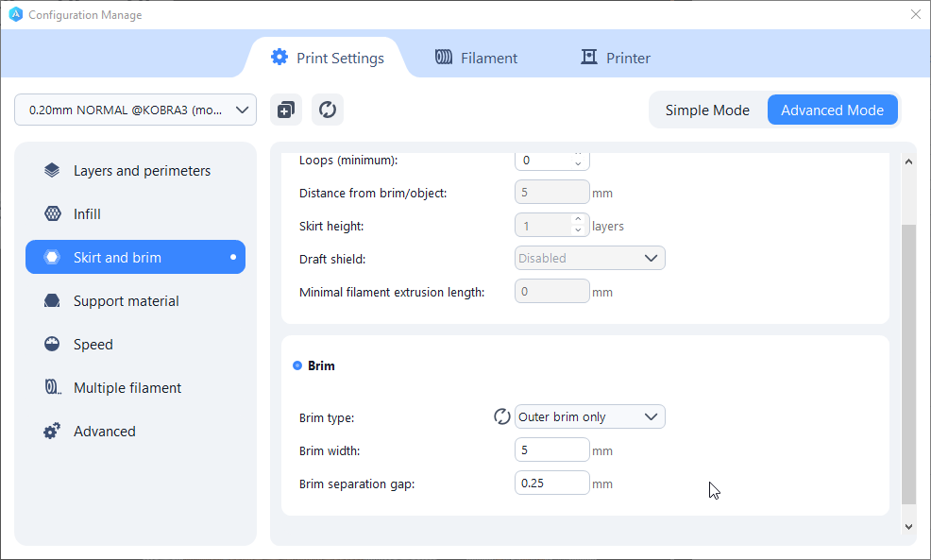The height and width of the screenshot is (560, 931).
Task: Click the Infill honeycomb icon
Action: pyautogui.click(x=53, y=214)
